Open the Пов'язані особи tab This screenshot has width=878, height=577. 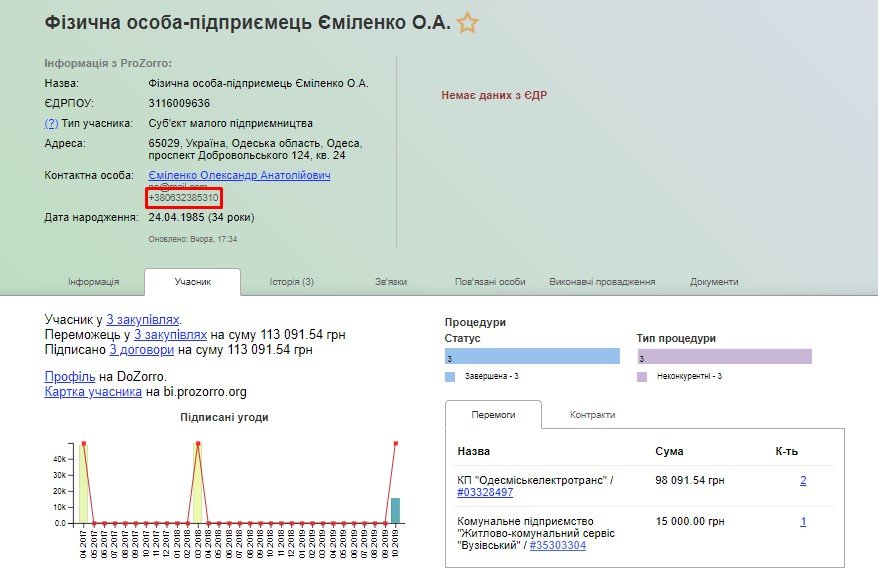490,282
